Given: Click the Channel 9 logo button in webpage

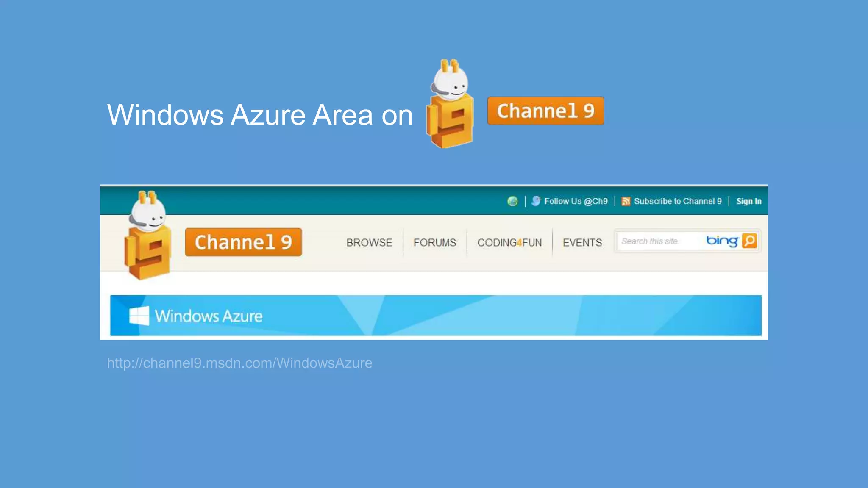Looking at the screenshot, I should (243, 242).
